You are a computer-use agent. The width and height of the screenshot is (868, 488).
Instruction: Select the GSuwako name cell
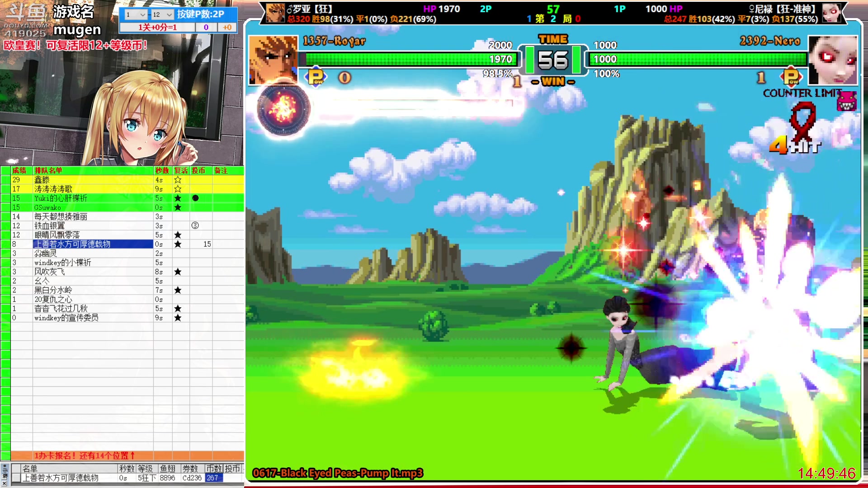93,207
